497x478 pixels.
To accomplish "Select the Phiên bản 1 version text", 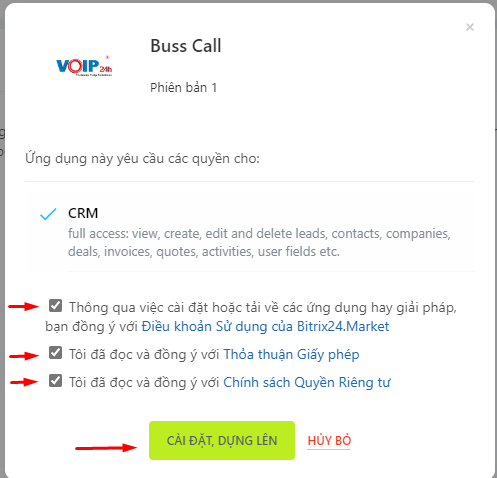I will 184,88.
